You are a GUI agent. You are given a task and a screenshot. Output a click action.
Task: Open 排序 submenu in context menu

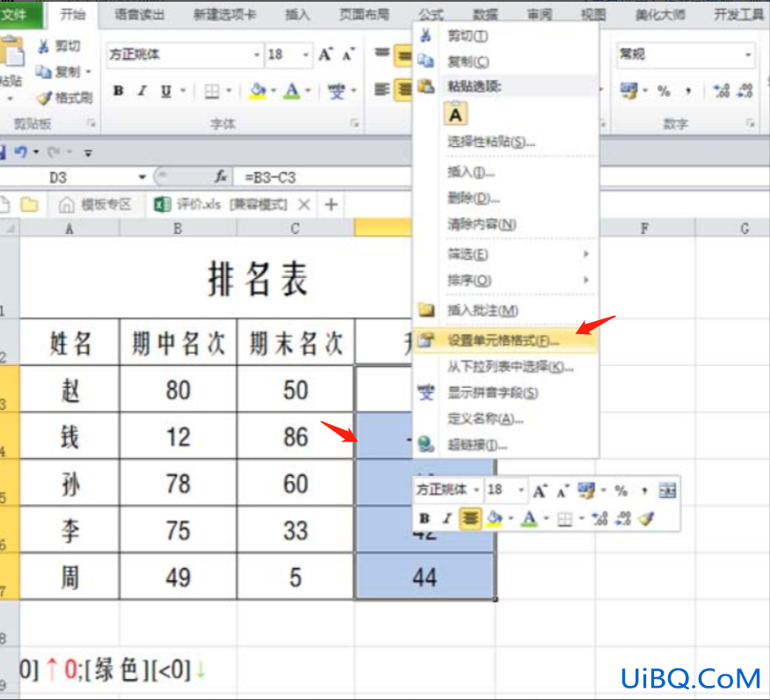[505, 280]
